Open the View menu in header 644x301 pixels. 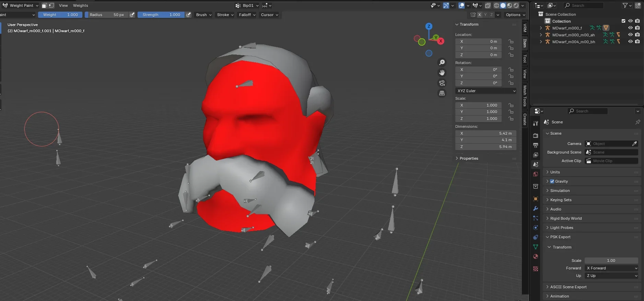[63, 5]
